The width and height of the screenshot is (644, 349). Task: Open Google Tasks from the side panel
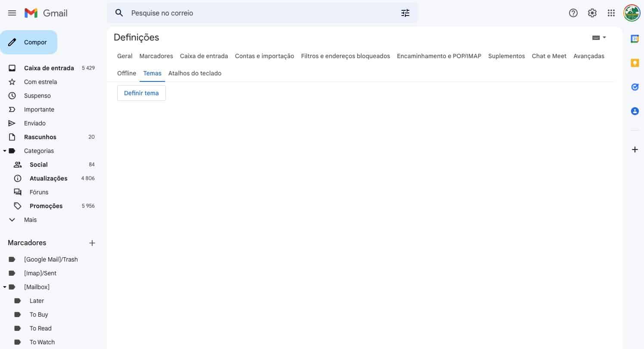pos(635,87)
